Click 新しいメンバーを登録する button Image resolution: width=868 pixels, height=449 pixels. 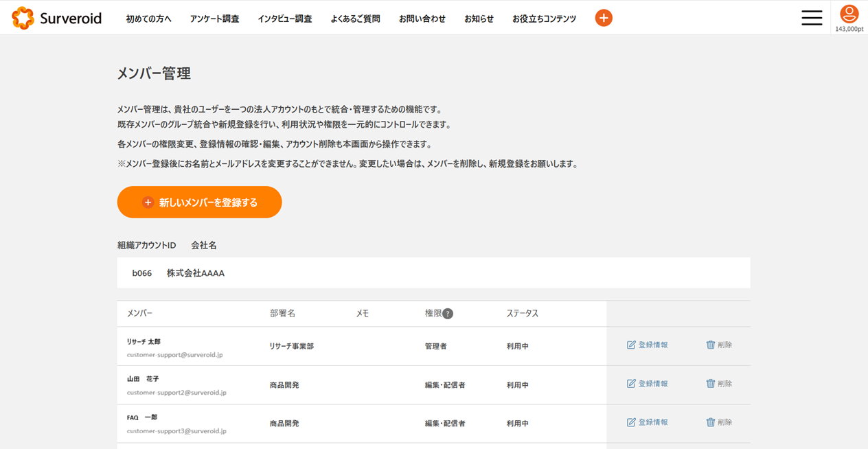pyautogui.click(x=199, y=203)
